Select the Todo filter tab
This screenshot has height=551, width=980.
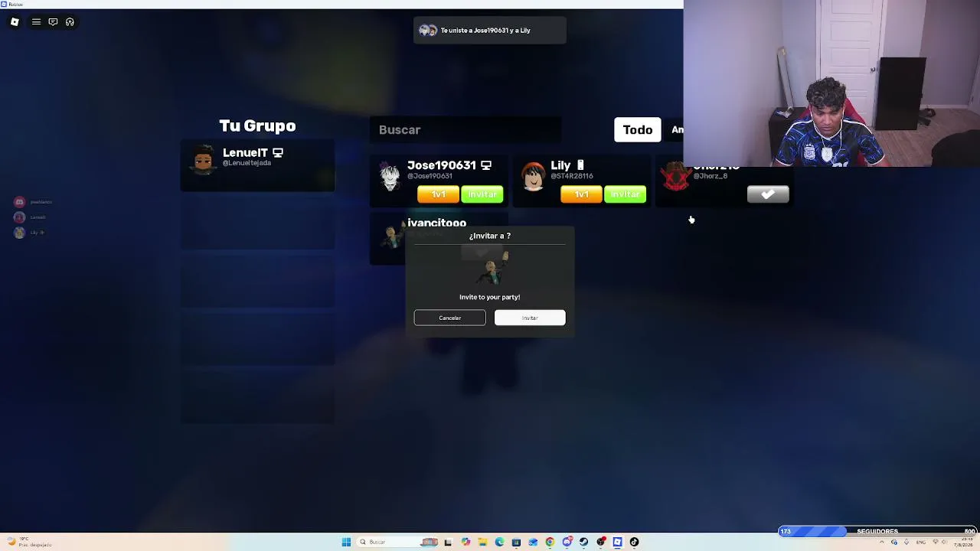(638, 130)
